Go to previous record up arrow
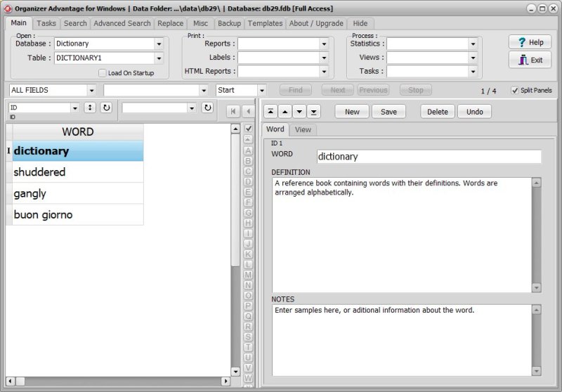The width and height of the screenshot is (562, 392). tap(285, 112)
